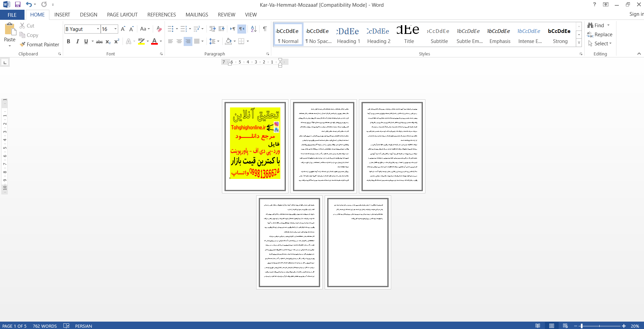Viewport: 644px width, 329px height.
Task: Align text right
Action: click(x=188, y=41)
